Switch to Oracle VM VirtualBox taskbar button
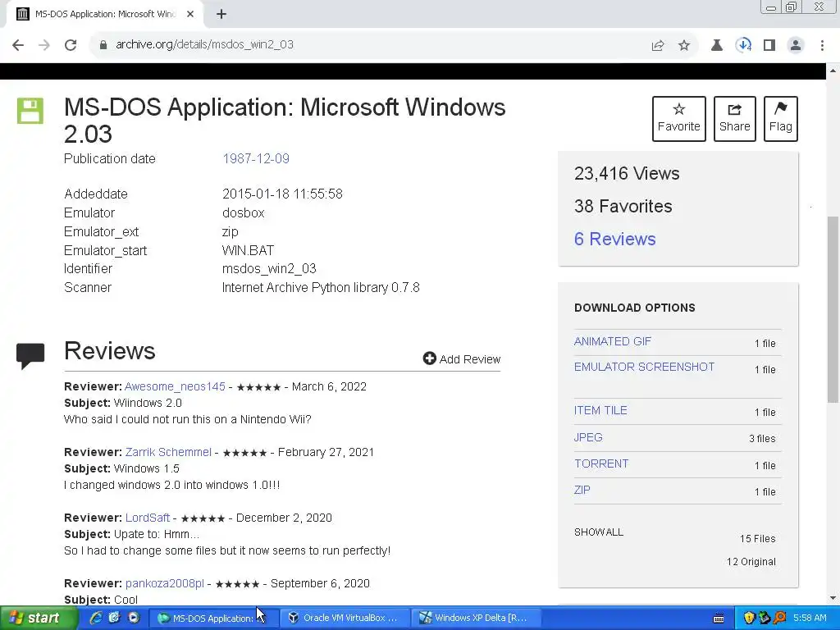 pos(345,618)
